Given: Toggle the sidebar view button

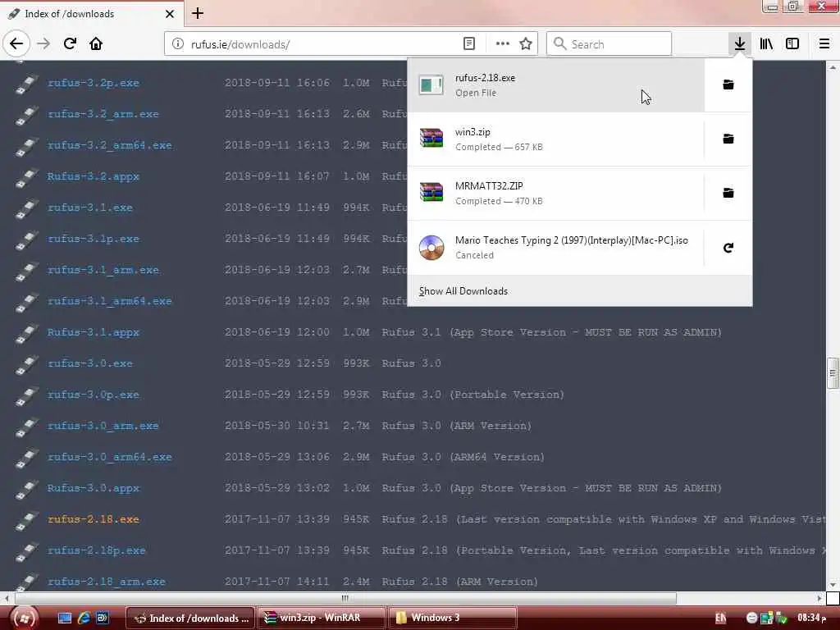Looking at the screenshot, I should coord(792,43).
